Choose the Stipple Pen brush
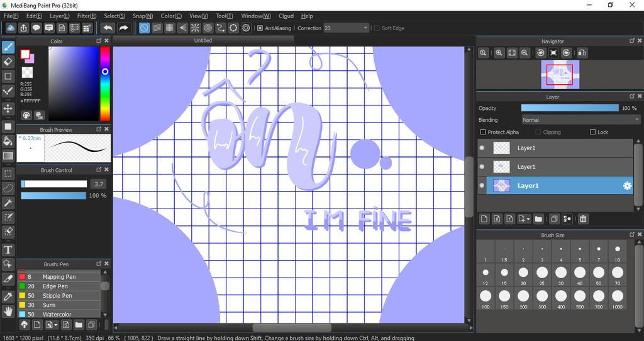Viewport: 644px width, 341px height. (x=59, y=295)
